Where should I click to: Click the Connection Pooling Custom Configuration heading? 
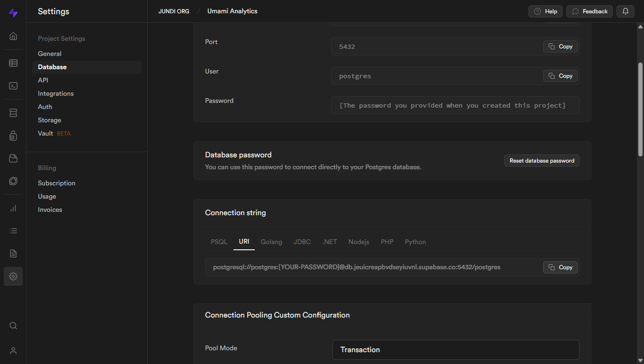click(x=277, y=315)
